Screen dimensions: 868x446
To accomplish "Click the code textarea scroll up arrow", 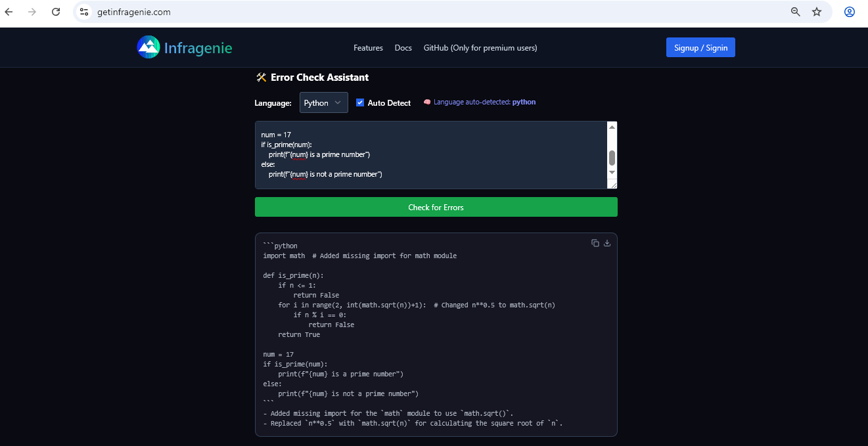I will 612,127.
